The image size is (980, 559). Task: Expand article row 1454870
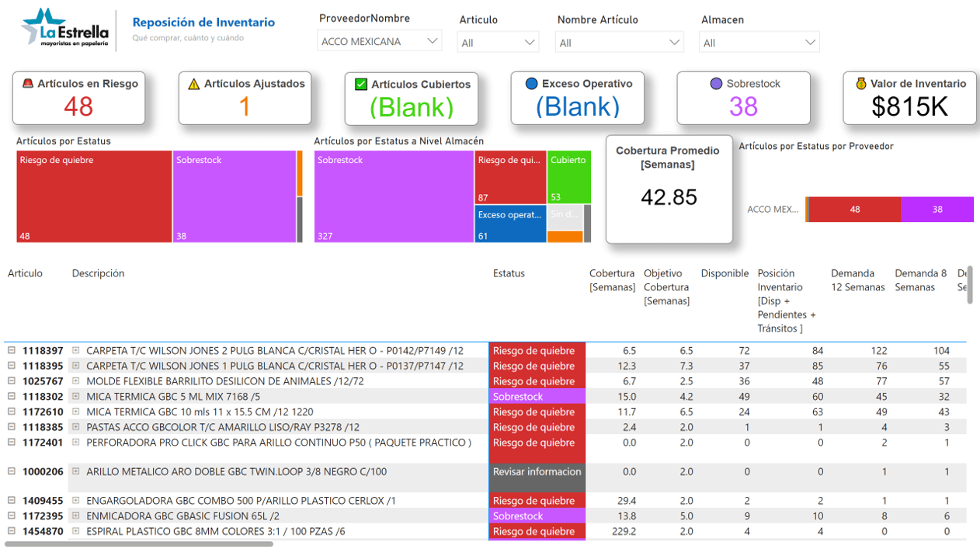point(12,531)
